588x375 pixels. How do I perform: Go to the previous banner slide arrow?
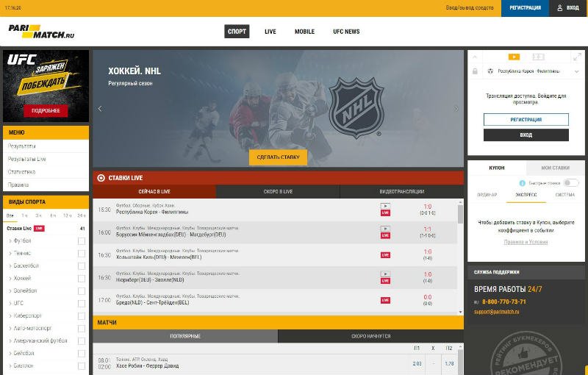coord(100,109)
